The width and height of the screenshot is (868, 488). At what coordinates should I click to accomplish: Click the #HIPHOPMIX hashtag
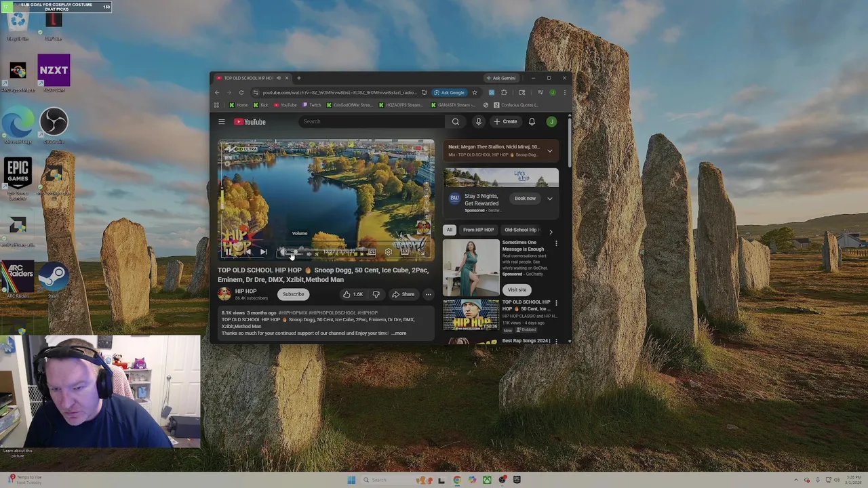pyautogui.click(x=292, y=312)
